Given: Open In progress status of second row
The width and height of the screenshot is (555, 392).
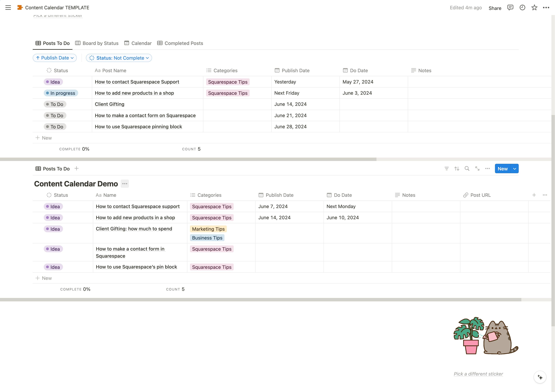Looking at the screenshot, I should pos(61,93).
